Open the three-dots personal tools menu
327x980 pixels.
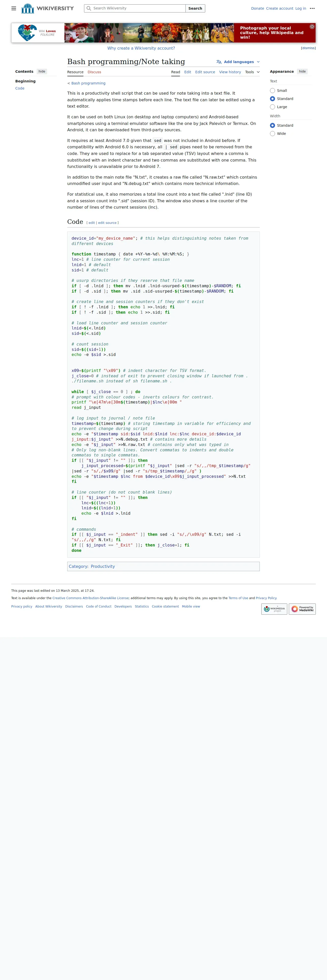pos(312,8)
